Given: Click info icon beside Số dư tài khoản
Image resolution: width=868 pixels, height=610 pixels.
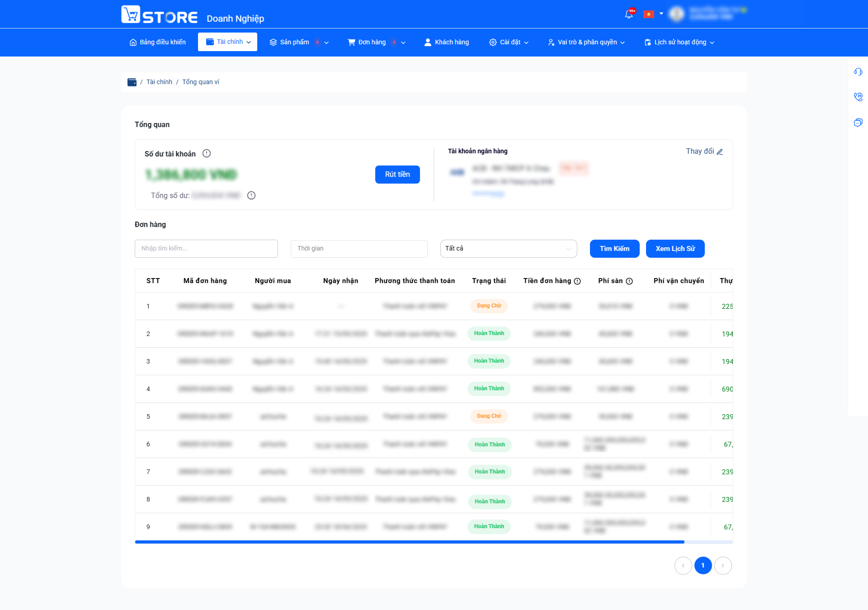Looking at the screenshot, I should pos(206,154).
